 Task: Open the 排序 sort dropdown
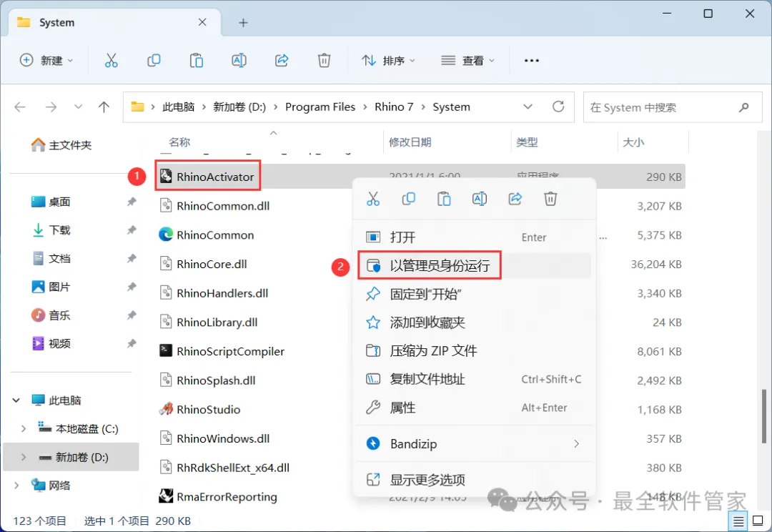[388, 61]
